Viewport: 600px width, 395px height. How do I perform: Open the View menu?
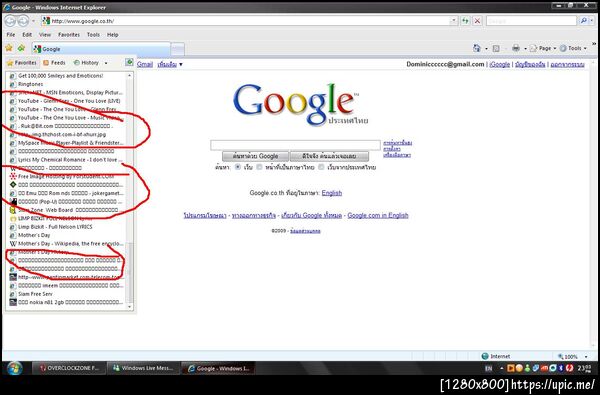(x=45, y=34)
